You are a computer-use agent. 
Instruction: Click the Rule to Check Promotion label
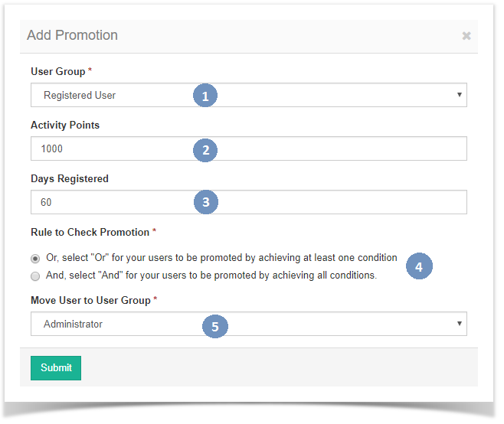pos(90,232)
